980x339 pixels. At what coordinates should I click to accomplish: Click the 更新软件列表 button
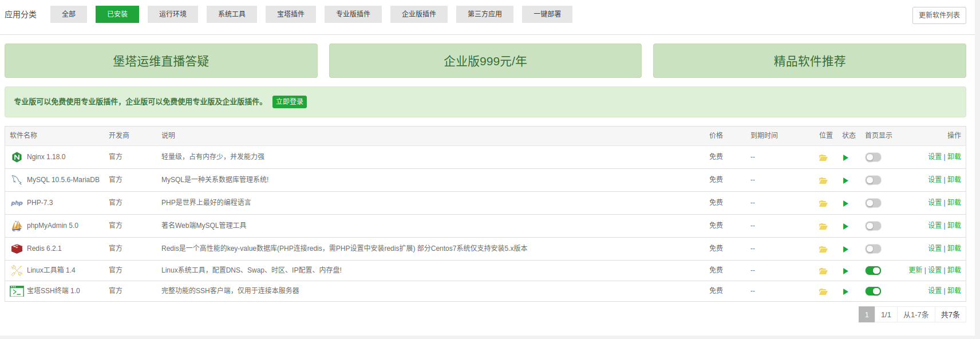[x=939, y=15]
